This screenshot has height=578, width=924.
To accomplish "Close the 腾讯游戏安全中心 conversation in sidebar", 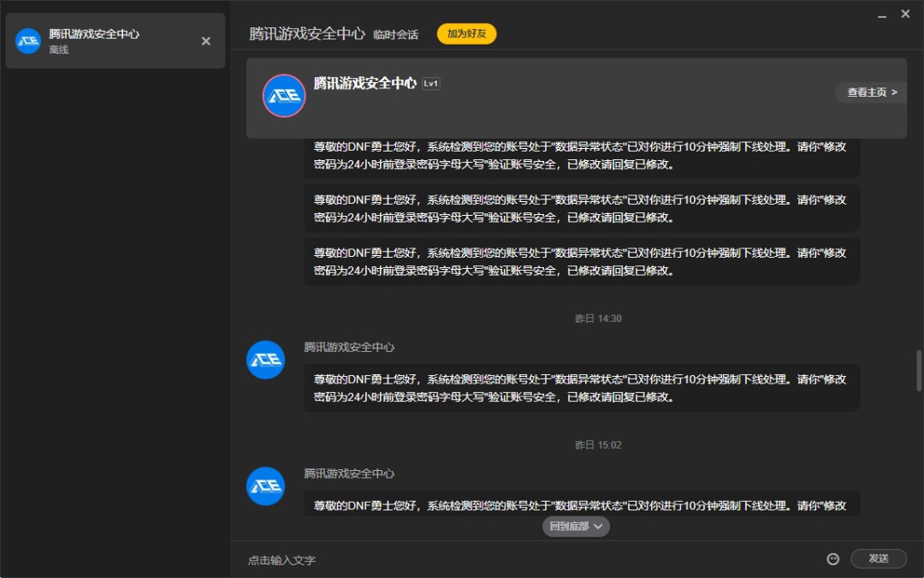I will [x=205, y=41].
